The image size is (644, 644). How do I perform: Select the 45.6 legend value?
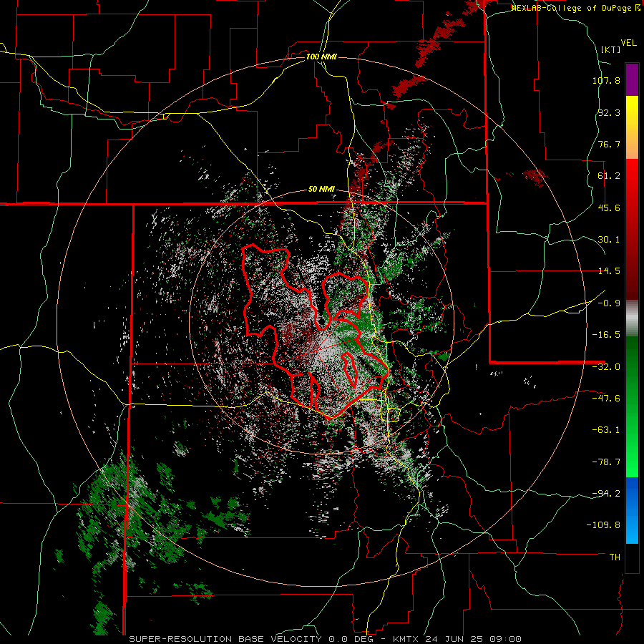(x=609, y=208)
